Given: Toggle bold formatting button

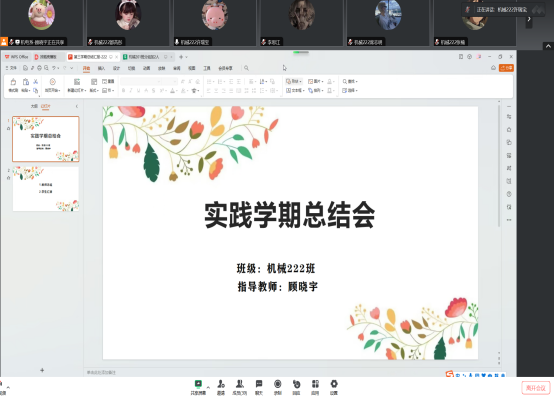Looking at the screenshot, I should (123, 90).
